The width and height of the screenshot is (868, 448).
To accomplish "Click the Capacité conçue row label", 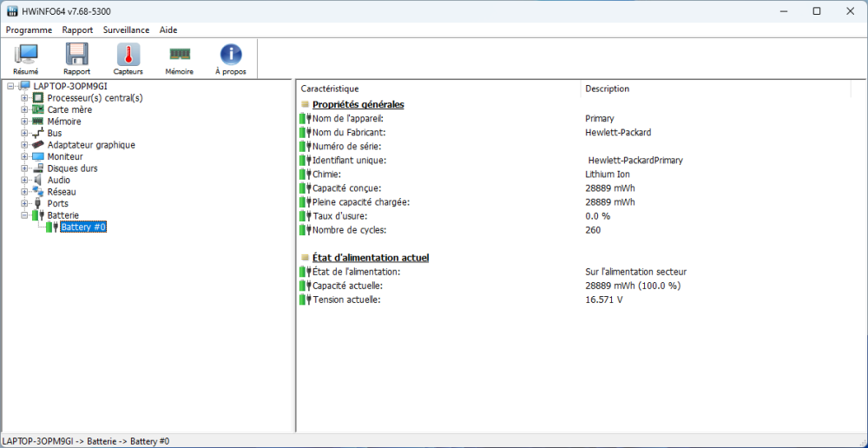I will [346, 188].
